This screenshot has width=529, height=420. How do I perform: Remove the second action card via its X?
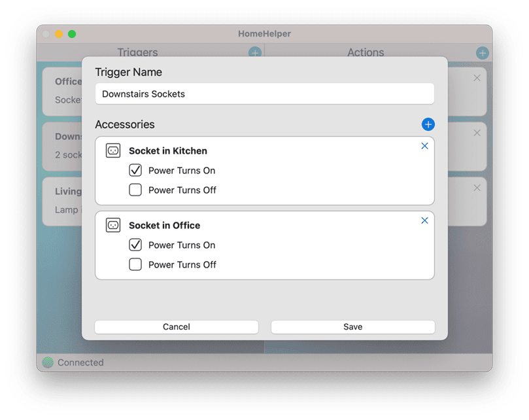[x=476, y=133]
